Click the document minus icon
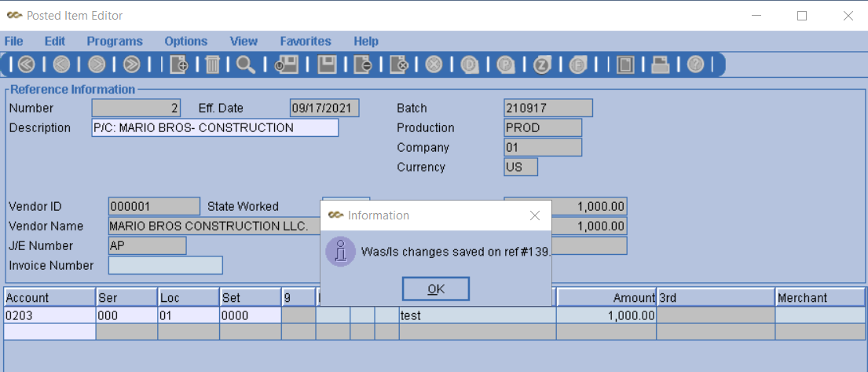The height and width of the screenshot is (372, 868). (363, 64)
